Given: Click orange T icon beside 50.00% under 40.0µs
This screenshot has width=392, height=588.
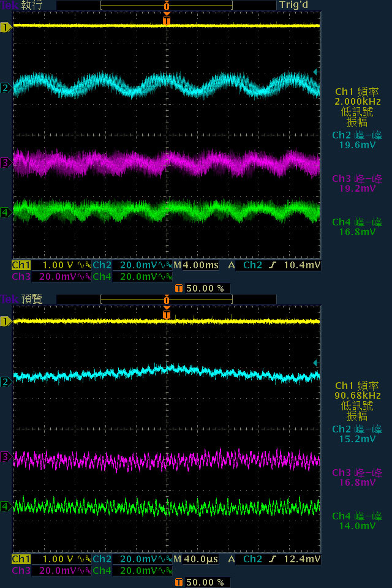Looking at the screenshot, I should (x=179, y=582).
